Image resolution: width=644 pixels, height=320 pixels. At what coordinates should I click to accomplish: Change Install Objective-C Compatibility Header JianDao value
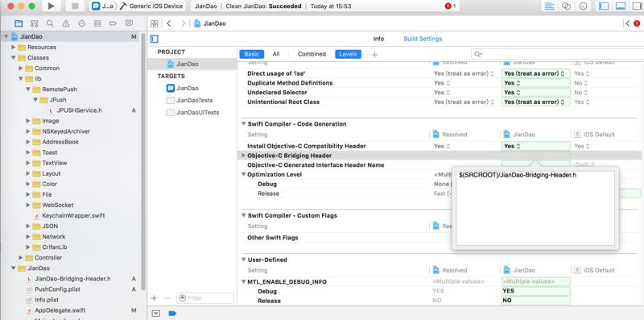click(x=535, y=146)
